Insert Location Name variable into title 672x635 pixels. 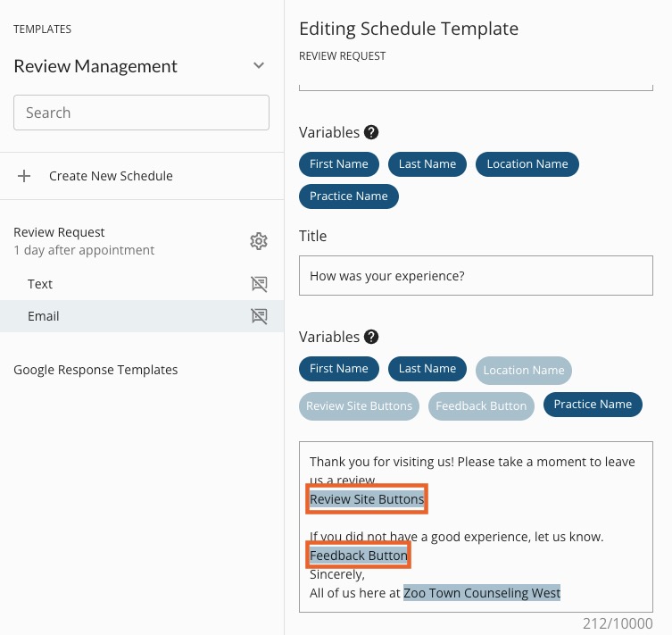[527, 164]
